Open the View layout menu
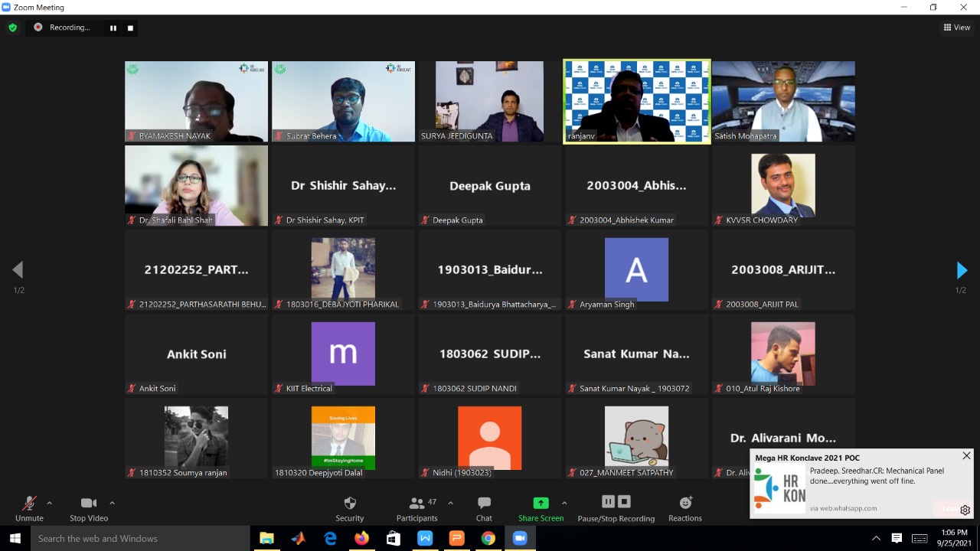The image size is (980, 551). [x=957, y=28]
